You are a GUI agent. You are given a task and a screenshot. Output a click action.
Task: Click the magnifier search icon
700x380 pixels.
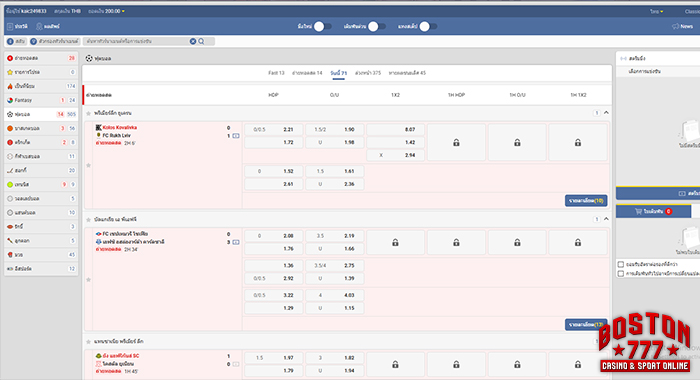tap(201, 41)
